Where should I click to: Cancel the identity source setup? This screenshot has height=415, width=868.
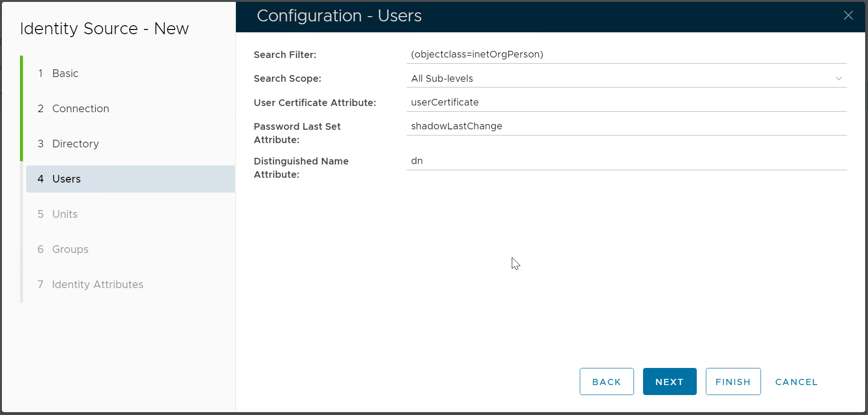coord(796,382)
